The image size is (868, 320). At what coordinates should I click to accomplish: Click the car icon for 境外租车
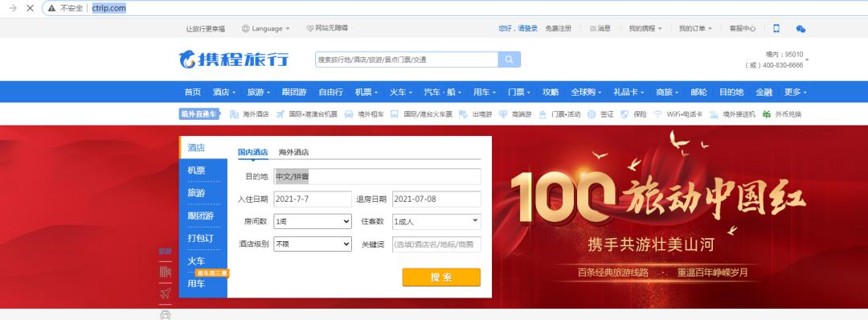349,114
